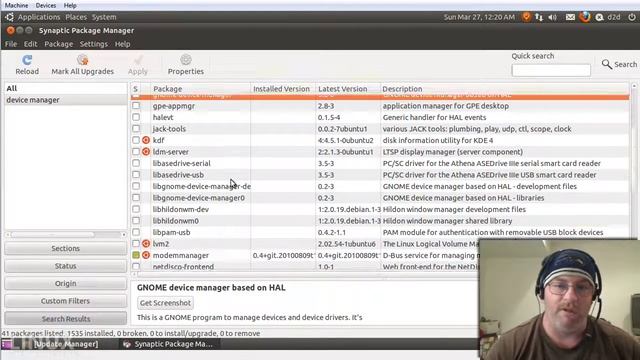The width and height of the screenshot is (640, 360).
Task: Open the Places panel menu
Action: pos(76,17)
